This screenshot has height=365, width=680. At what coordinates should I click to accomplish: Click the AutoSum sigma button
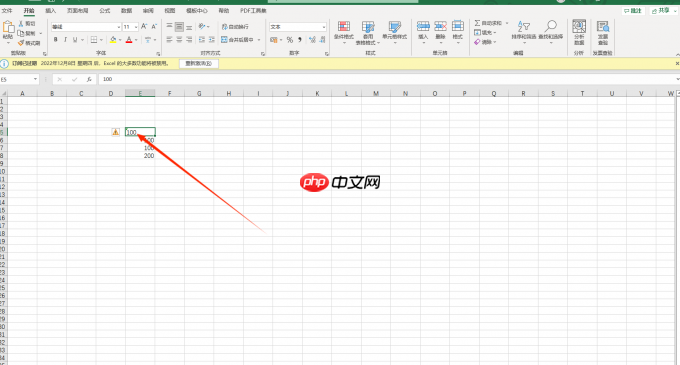coord(488,23)
